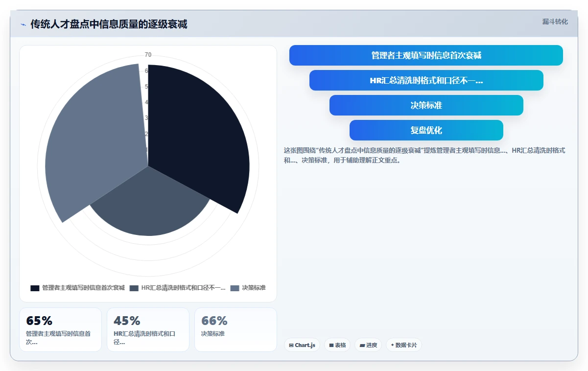Click the lightning icon beside the title
588x371 pixels.
(23, 24)
